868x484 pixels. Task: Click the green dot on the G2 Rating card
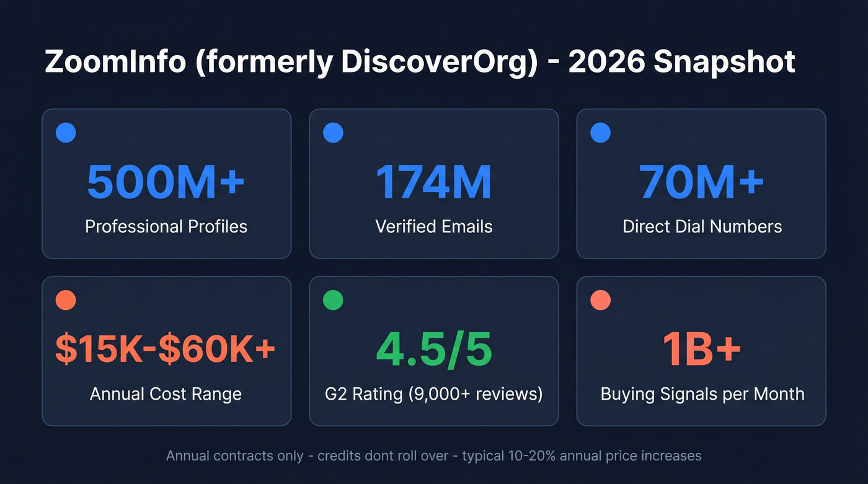click(333, 300)
